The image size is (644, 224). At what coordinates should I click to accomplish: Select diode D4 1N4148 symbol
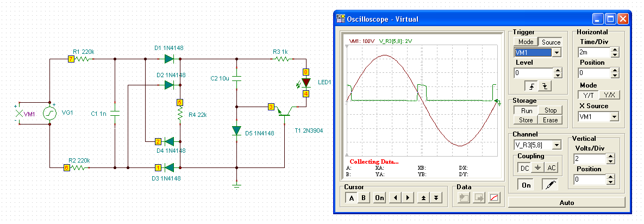tap(169, 142)
